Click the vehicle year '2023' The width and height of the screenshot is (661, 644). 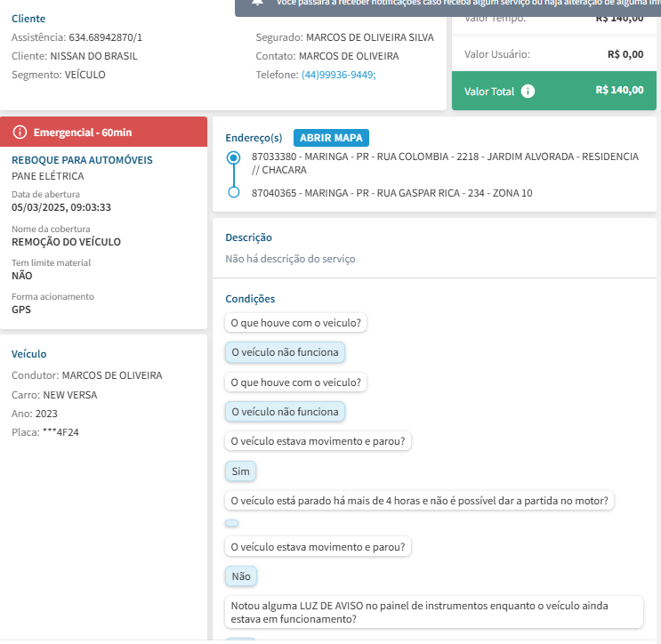tap(46, 414)
